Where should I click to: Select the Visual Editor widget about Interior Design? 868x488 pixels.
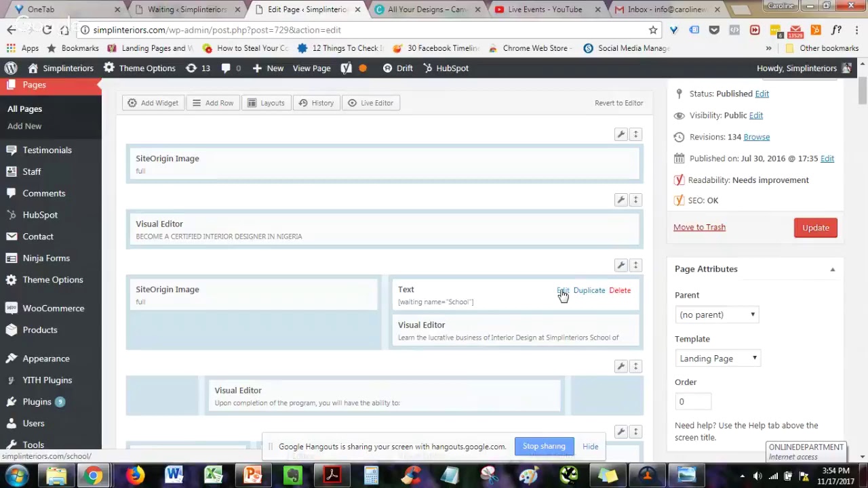coord(515,331)
